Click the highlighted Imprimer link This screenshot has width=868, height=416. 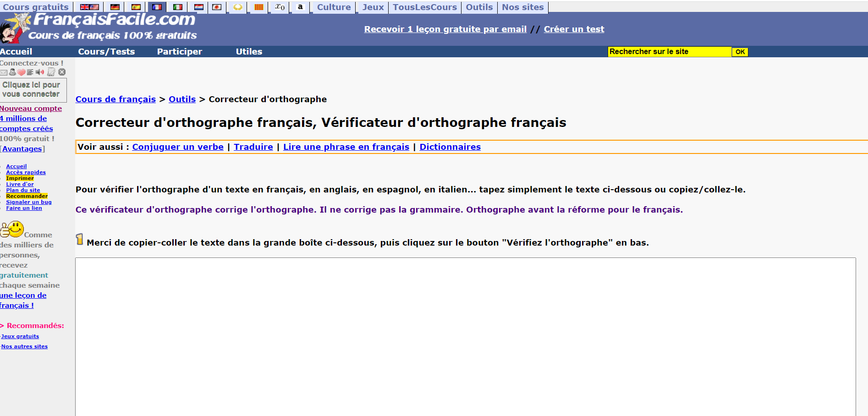tap(20, 178)
